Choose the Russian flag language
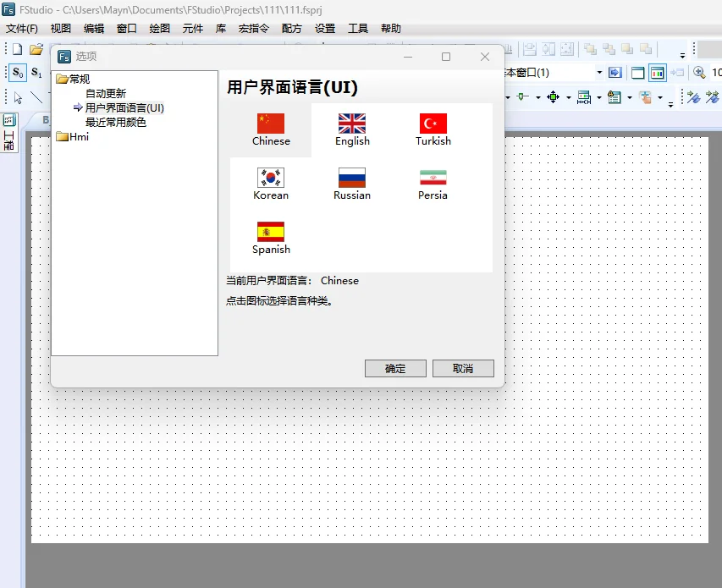Viewport: 722px width, 588px height. tap(352, 184)
